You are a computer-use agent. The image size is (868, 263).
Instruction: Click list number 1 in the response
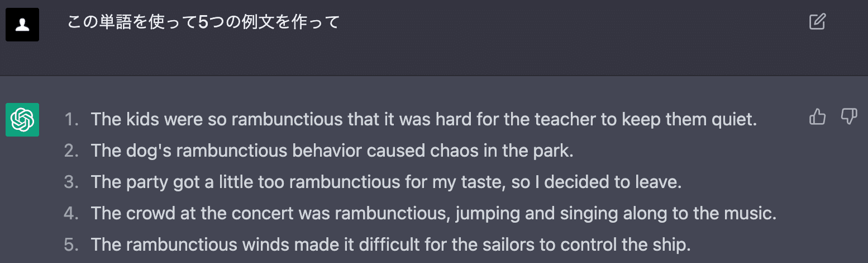click(71, 119)
